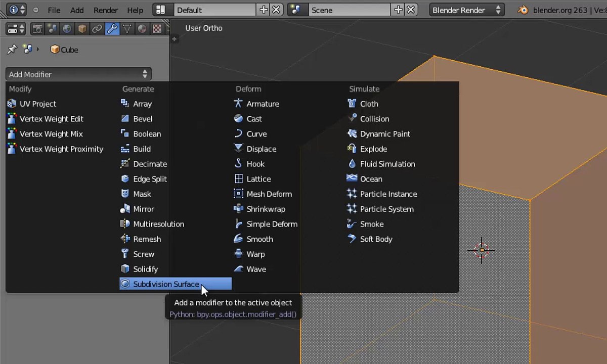Add a Decimate modifier

click(x=144, y=164)
